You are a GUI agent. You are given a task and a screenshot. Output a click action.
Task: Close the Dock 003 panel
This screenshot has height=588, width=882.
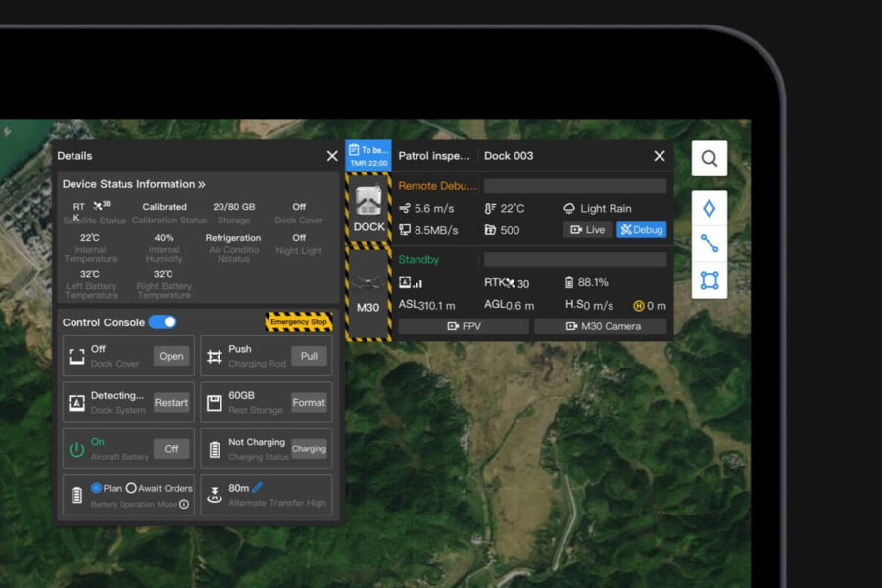click(660, 156)
